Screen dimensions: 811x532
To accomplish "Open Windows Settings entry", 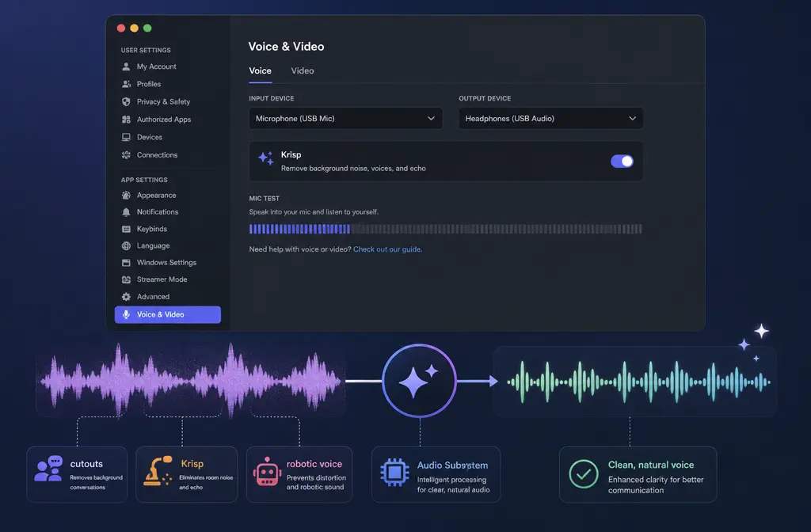I will click(168, 263).
